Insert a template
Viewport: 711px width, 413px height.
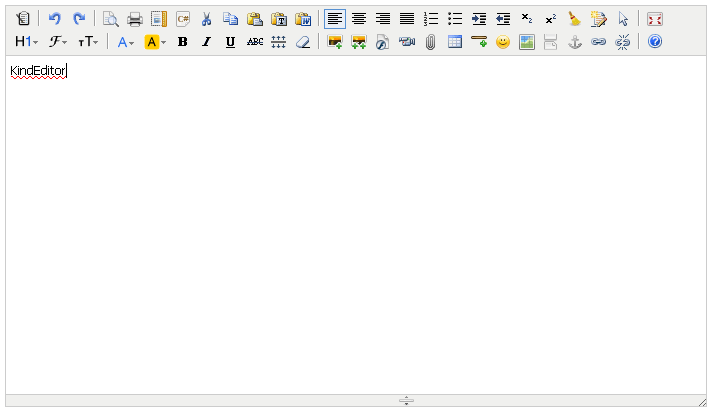tap(159, 19)
